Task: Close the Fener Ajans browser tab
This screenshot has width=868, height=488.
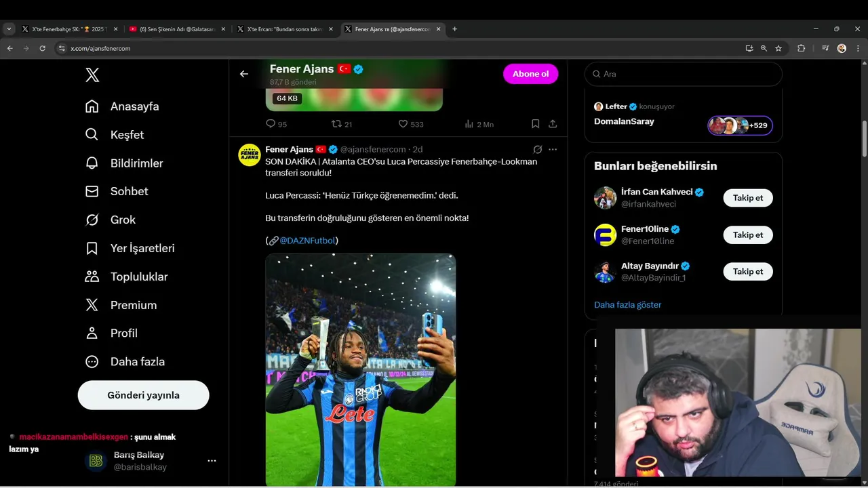Action: pos(439,29)
